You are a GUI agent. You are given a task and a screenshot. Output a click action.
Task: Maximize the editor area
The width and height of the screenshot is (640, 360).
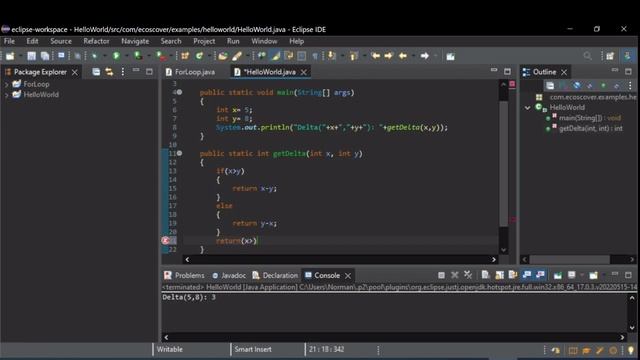point(507,72)
